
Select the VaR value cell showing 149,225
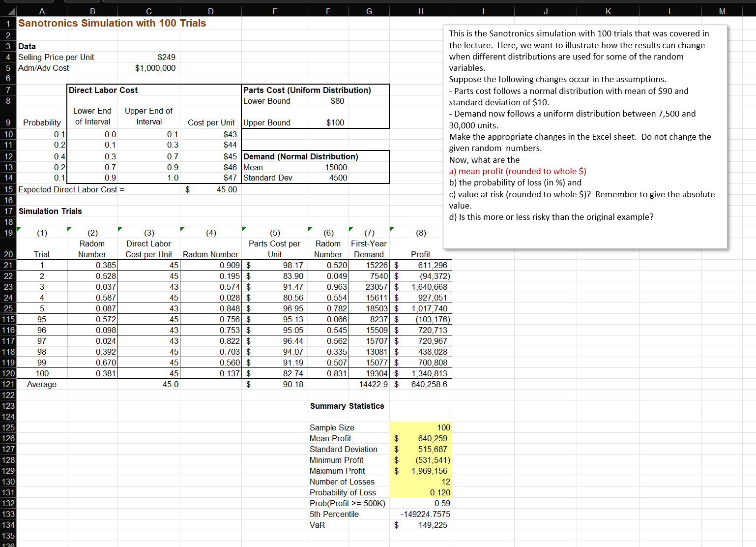[420, 525]
